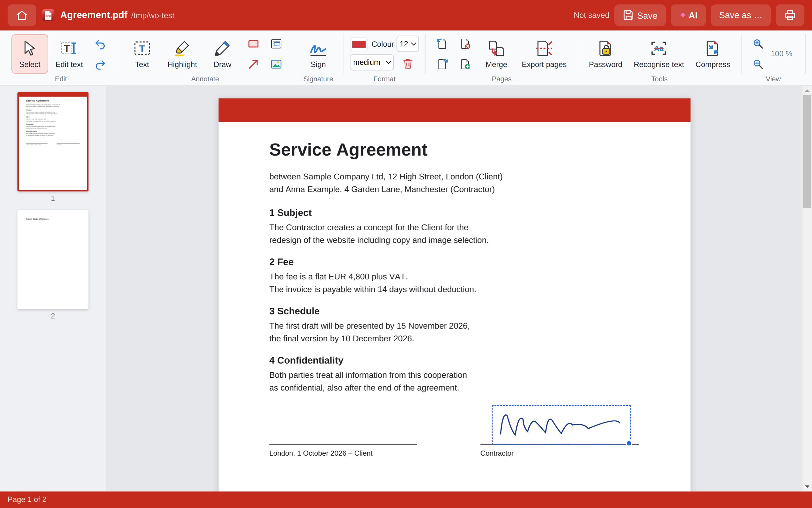Activate the Select cursor tool
812x508 pixels.
coord(30,54)
